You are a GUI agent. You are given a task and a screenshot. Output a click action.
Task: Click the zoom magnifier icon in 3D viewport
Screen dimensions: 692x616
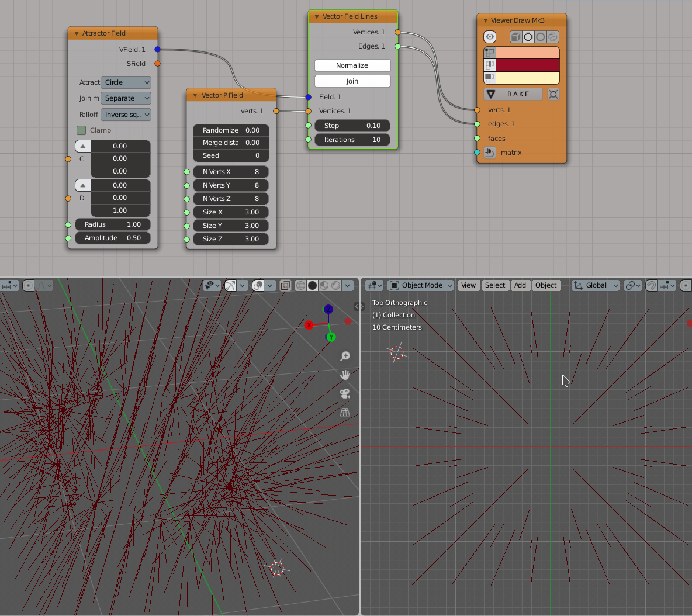point(345,356)
